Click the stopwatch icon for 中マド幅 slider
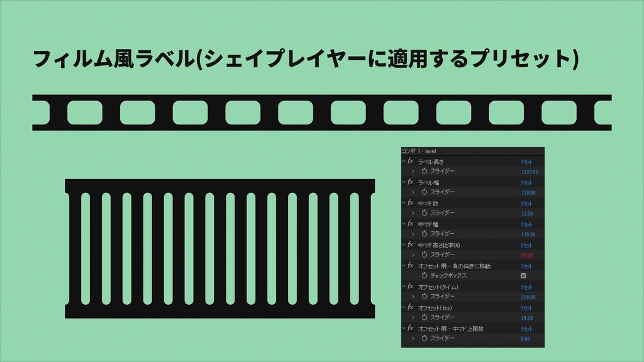This screenshot has width=644, height=362. 423,234
